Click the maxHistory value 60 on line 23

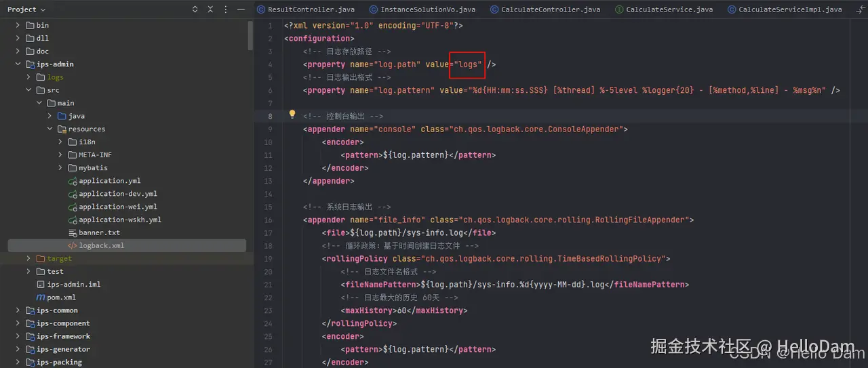402,310
